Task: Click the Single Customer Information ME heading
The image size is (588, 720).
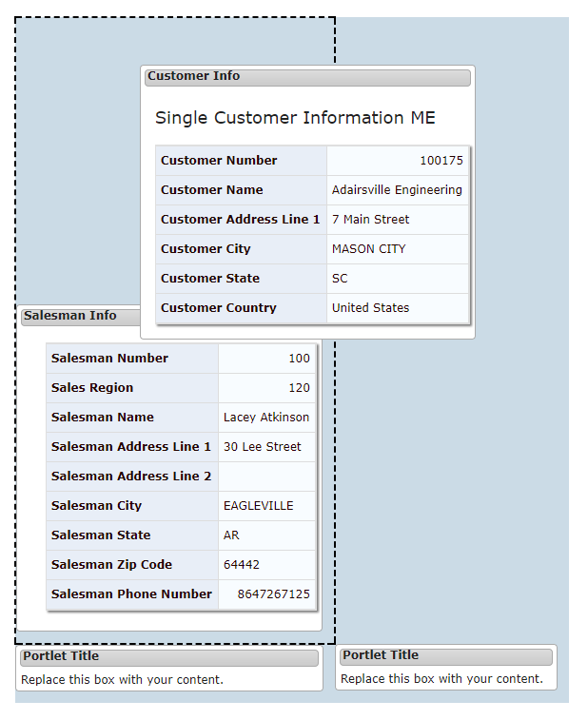Action: point(295,118)
